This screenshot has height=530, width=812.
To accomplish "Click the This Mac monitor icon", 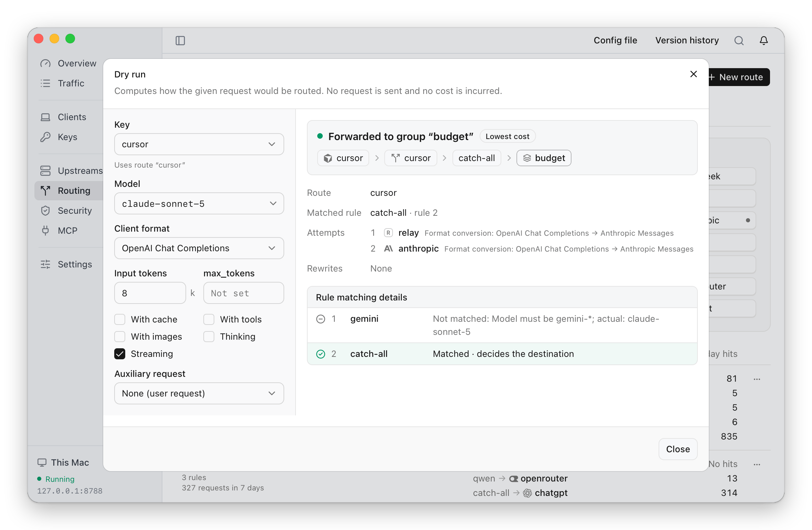I will pos(42,463).
